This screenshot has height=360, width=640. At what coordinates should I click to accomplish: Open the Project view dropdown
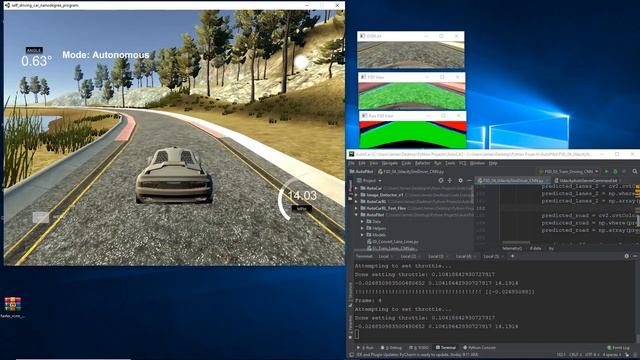369,180
